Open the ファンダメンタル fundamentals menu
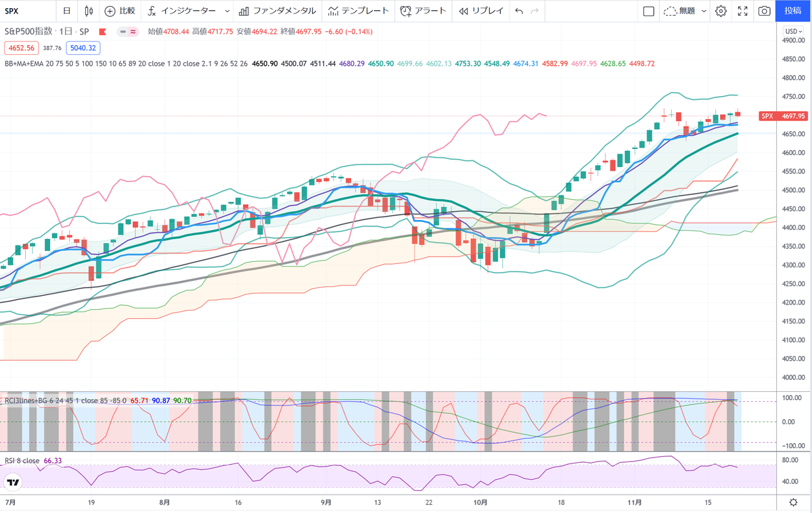 pos(276,11)
